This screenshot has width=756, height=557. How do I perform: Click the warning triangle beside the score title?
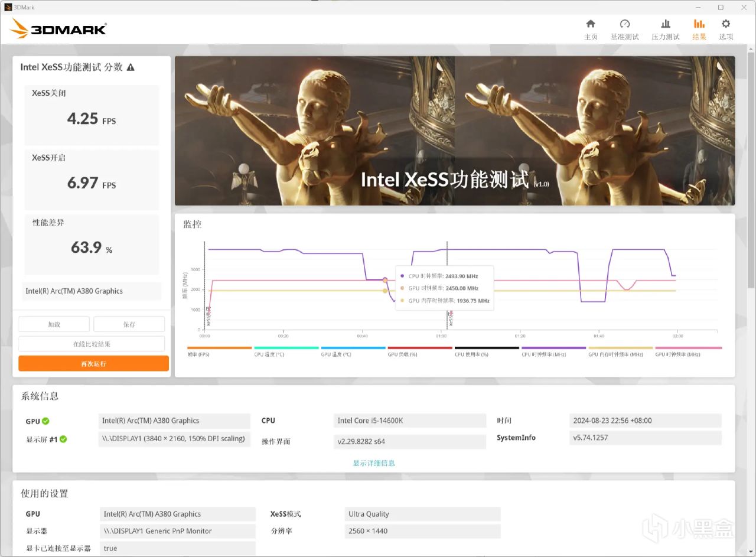(x=131, y=67)
